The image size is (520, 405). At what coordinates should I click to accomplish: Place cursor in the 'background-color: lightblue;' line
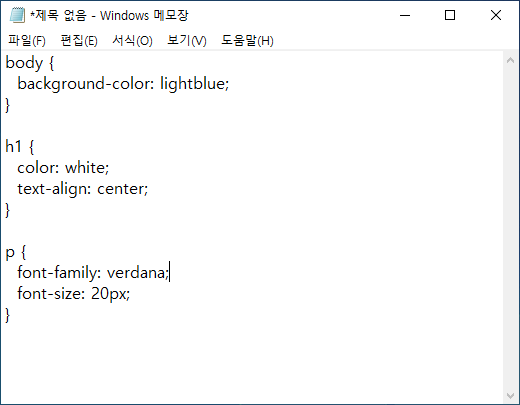[x=123, y=84]
